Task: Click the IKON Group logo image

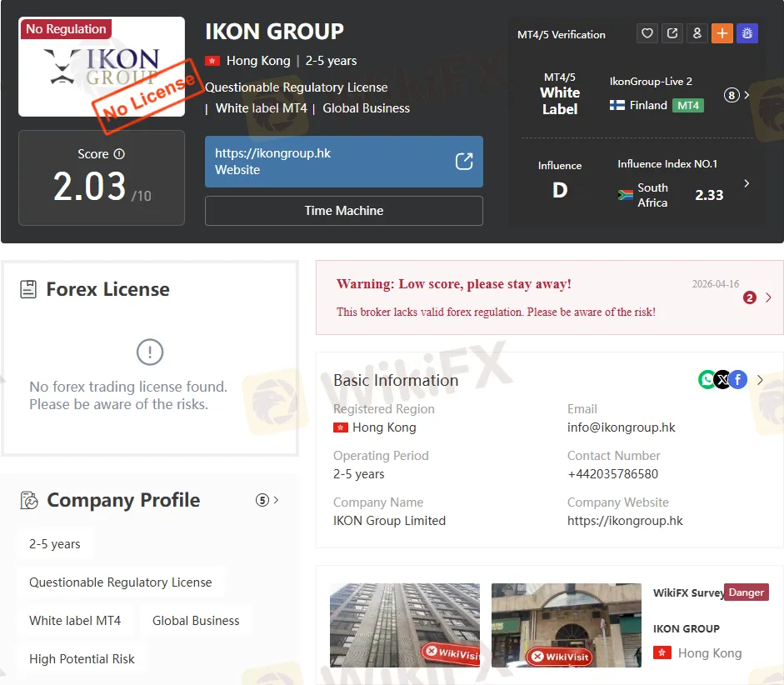Action: point(102,67)
